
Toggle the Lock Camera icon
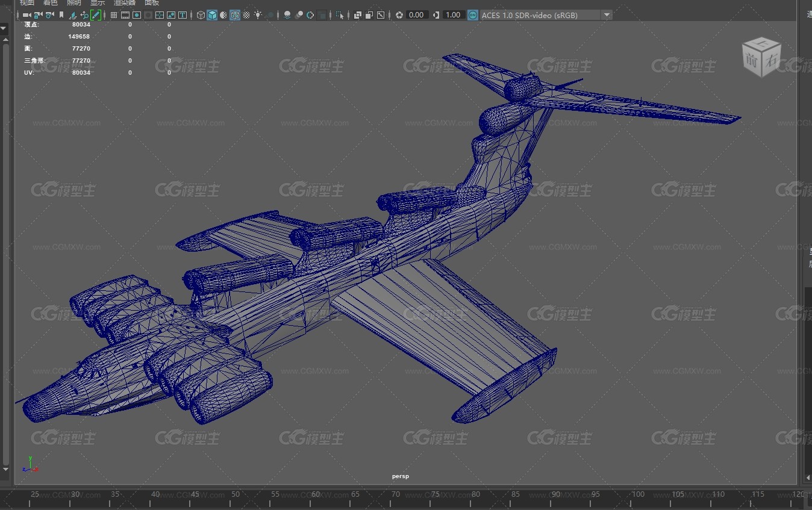click(x=38, y=15)
